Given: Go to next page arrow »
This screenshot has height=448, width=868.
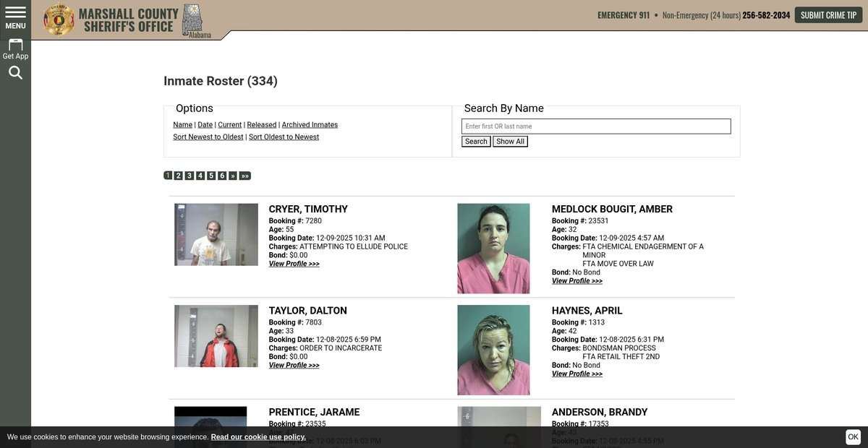Looking at the screenshot, I should tap(232, 176).
